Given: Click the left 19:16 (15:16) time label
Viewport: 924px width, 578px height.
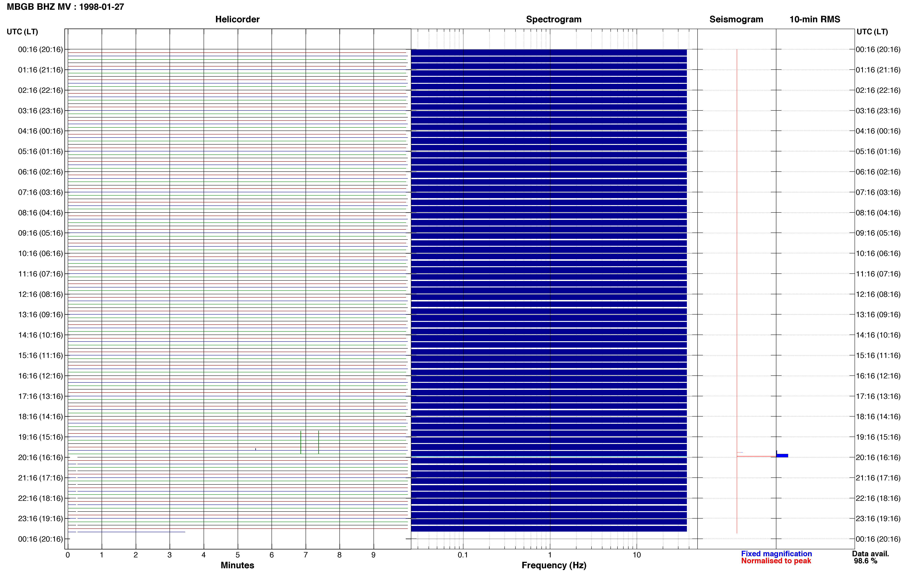Looking at the screenshot, I should pyautogui.click(x=41, y=437).
